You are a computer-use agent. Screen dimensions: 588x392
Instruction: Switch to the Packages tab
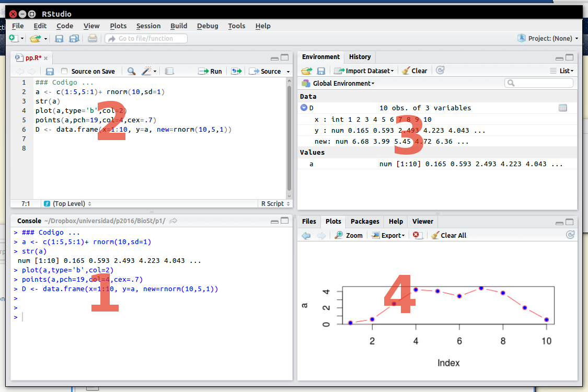[365, 221]
